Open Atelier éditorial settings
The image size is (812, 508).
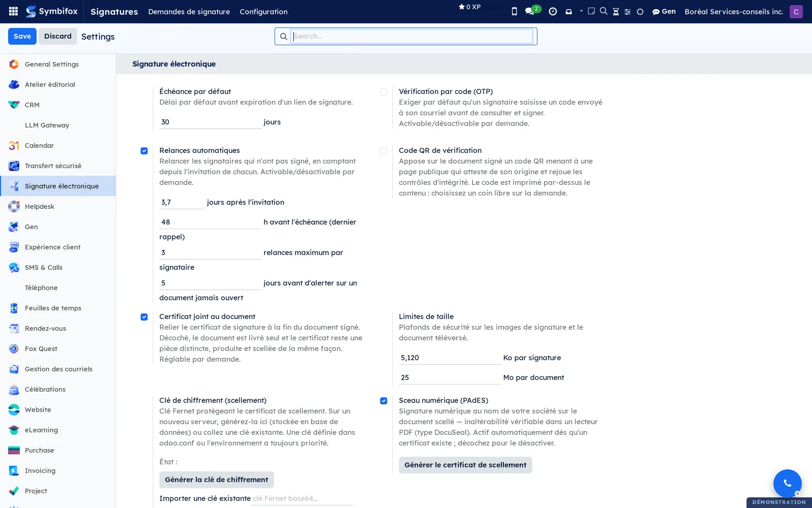[58, 84]
